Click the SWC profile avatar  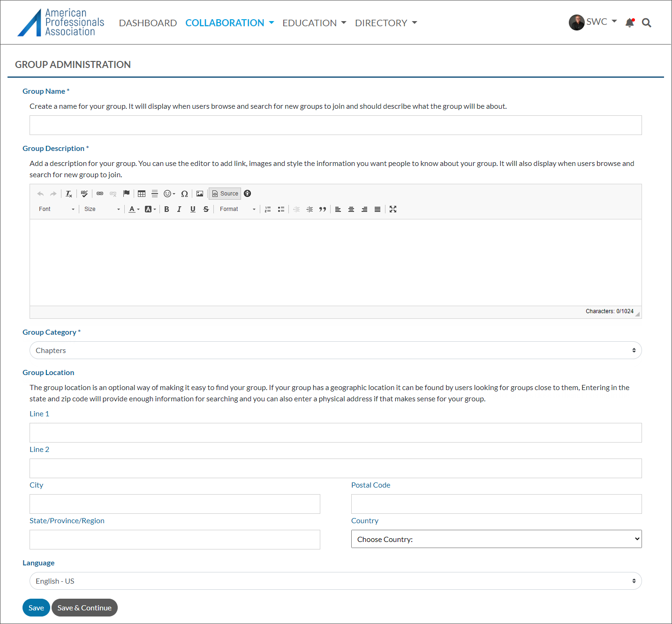pyautogui.click(x=577, y=23)
